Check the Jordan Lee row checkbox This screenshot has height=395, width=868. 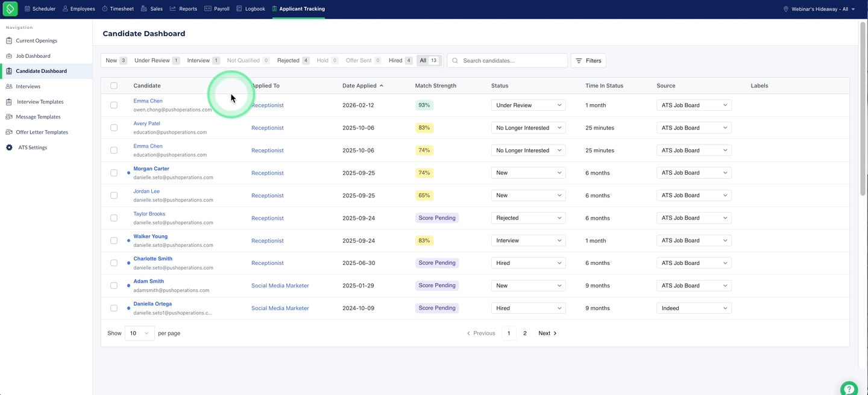click(x=114, y=196)
